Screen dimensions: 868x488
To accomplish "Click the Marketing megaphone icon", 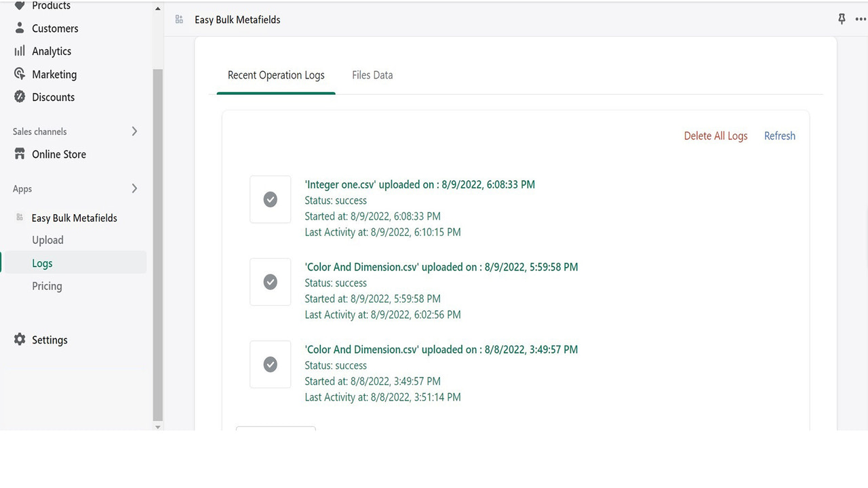I will pyautogui.click(x=20, y=74).
